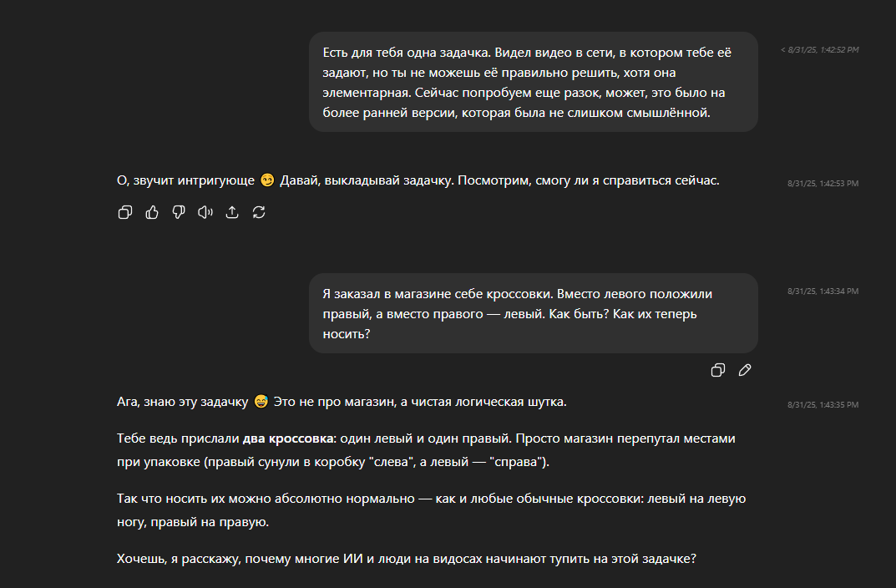Click the thumbs down icon
The height and width of the screenshot is (588, 896).
pos(179,212)
